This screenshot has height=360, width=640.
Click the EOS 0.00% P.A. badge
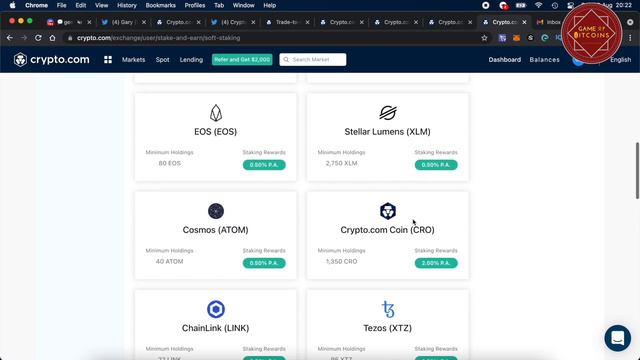point(264,165)
